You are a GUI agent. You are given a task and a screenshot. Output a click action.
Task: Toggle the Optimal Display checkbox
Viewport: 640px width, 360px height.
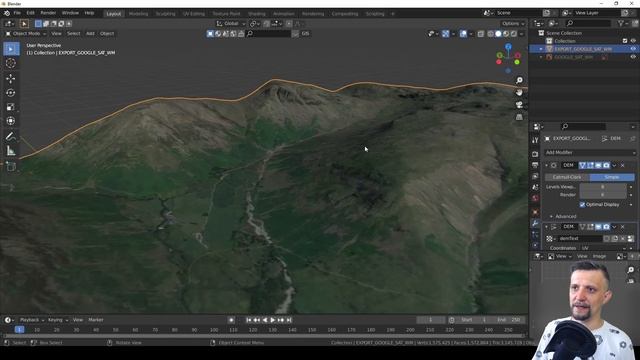[x=582, y=204]
